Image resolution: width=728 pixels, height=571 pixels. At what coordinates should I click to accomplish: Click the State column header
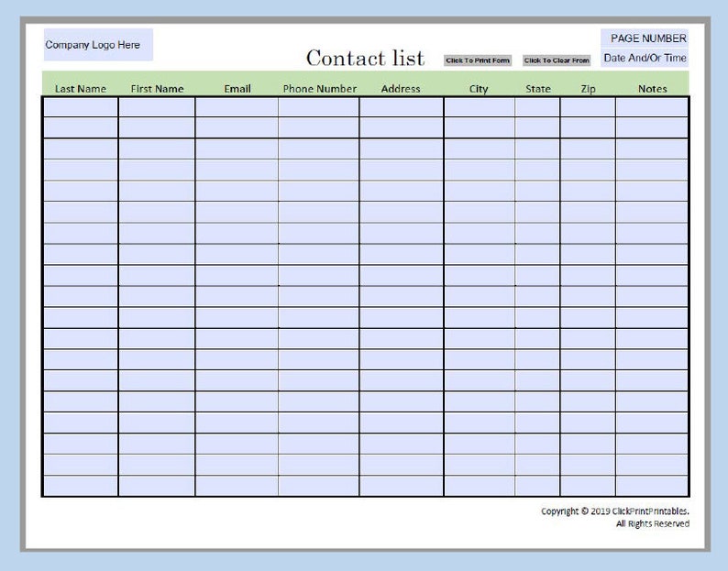tap(537, 89)
